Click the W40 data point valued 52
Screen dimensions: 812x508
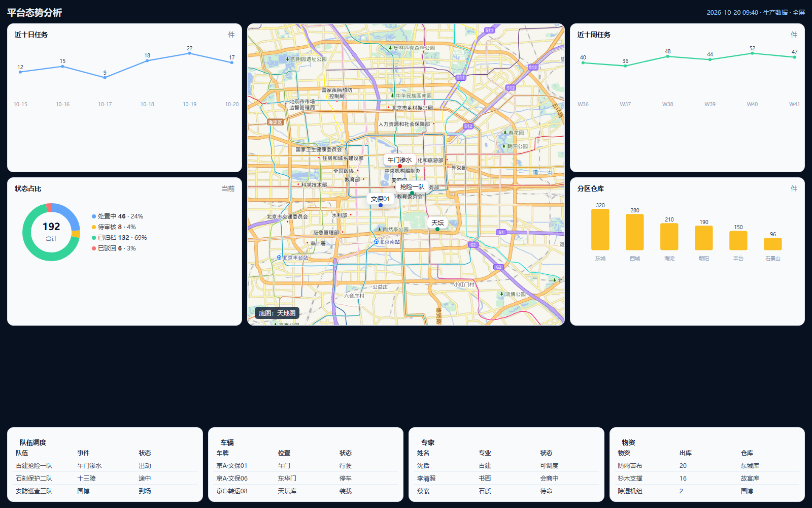tap(752, 53)
